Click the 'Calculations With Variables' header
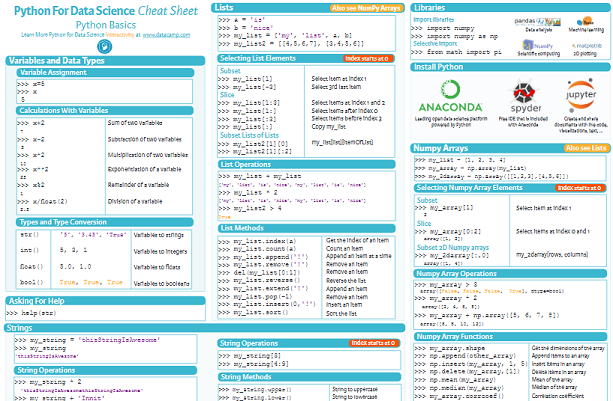The image size is (613, 401). [x=105, y=110]
